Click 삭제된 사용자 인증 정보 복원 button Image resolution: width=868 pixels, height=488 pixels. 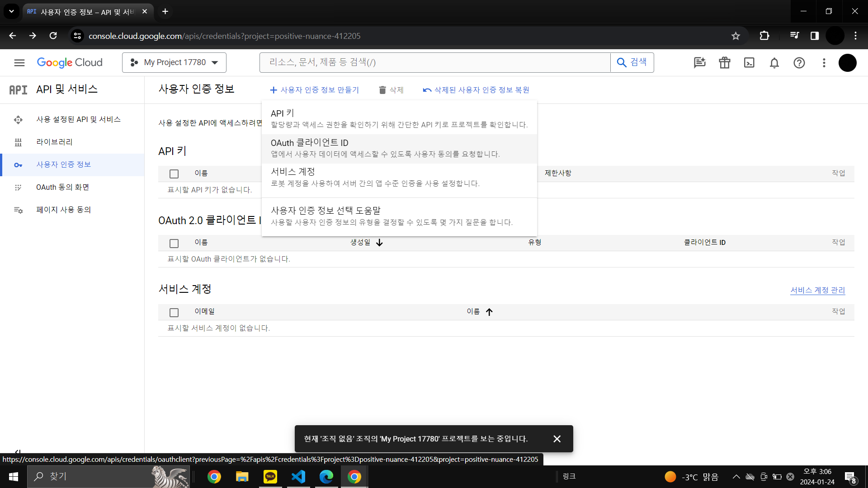(476, 90)
